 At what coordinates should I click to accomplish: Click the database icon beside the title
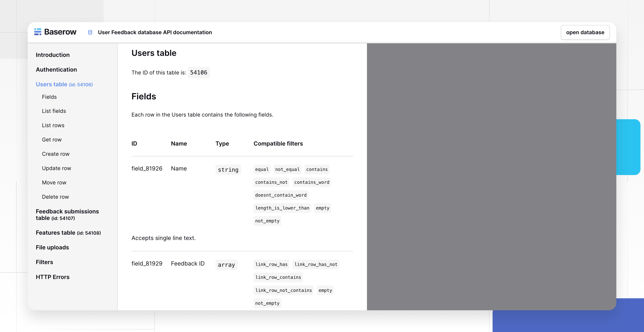click(90, 32)
